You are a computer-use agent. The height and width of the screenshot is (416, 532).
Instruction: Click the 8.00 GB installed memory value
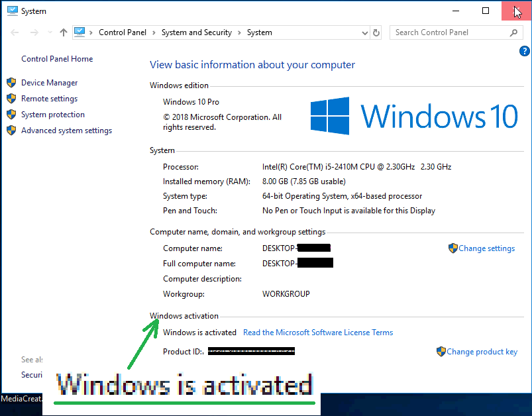tap(304, 182)
